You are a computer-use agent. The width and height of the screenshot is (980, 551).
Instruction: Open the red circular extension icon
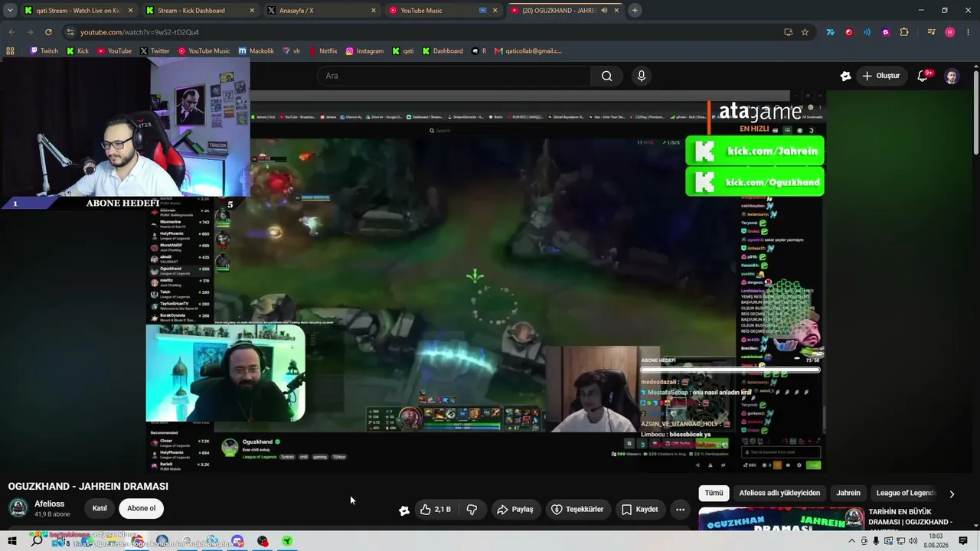(x=848, y=32)
